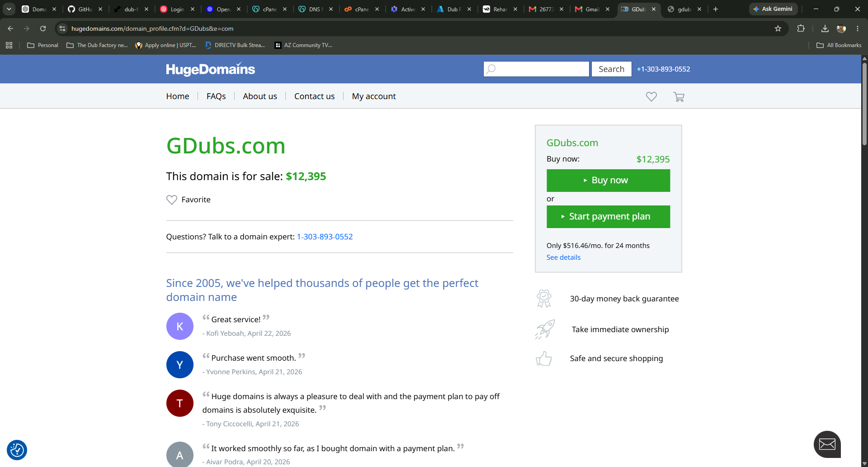The image size is (868, 467).
Task: Open the GDubs.com title in the purchase box
Action: (x=572, y=143)
